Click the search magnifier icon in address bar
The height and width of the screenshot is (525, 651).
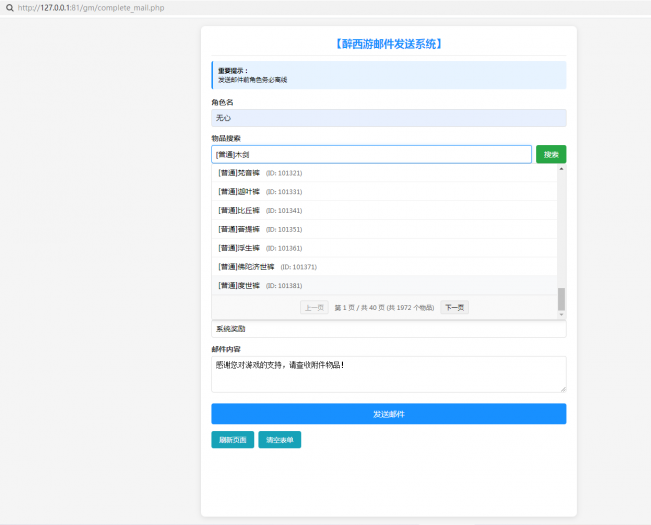tap(9, 8)
